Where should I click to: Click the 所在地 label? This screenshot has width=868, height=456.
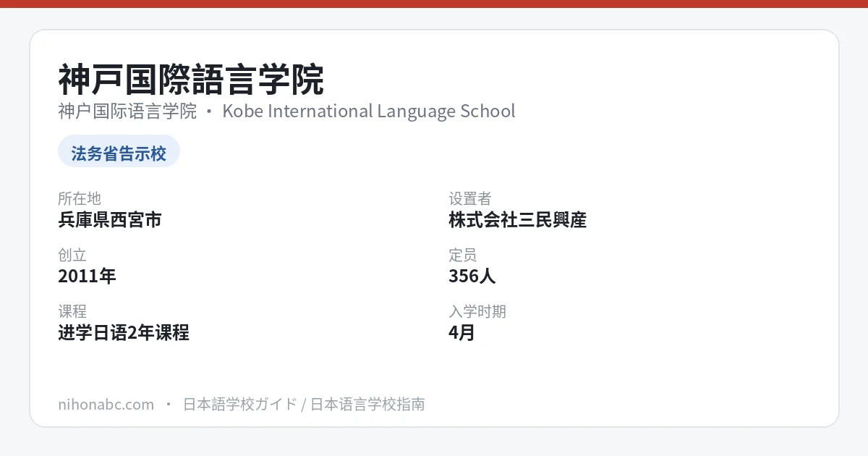coord(80,198)
